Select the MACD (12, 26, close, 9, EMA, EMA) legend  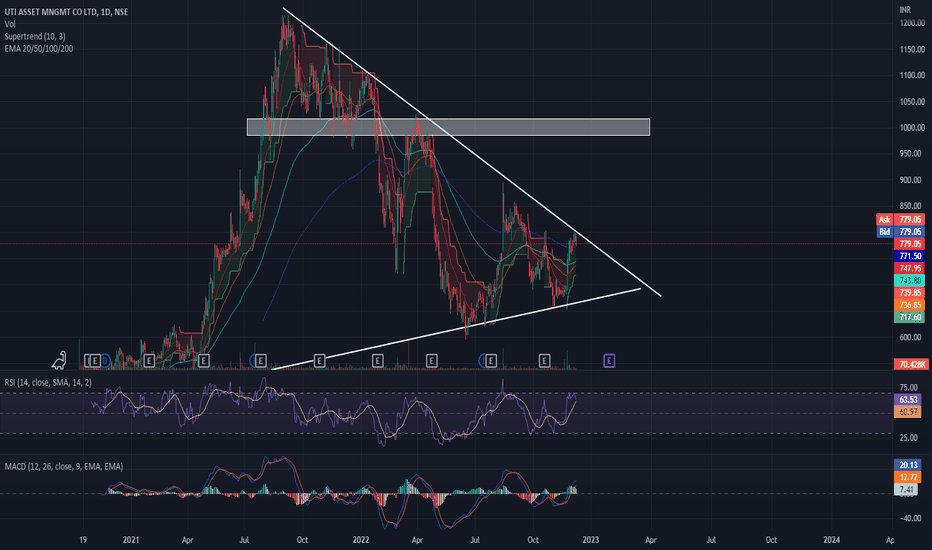(64, 467)
